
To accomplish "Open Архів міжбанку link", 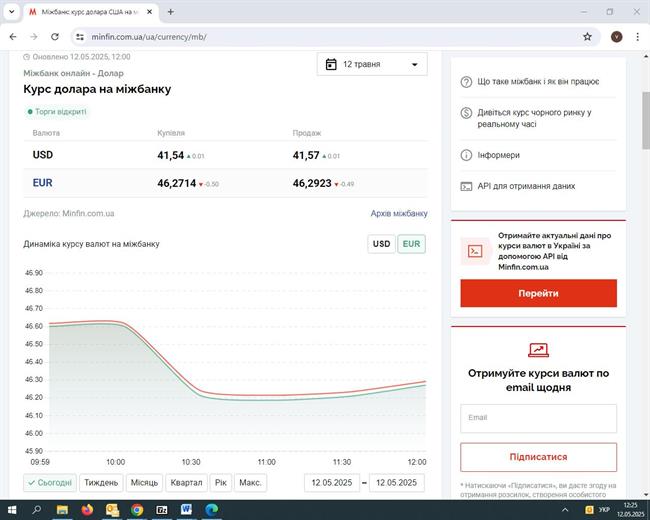I will (x=399, y=214).
